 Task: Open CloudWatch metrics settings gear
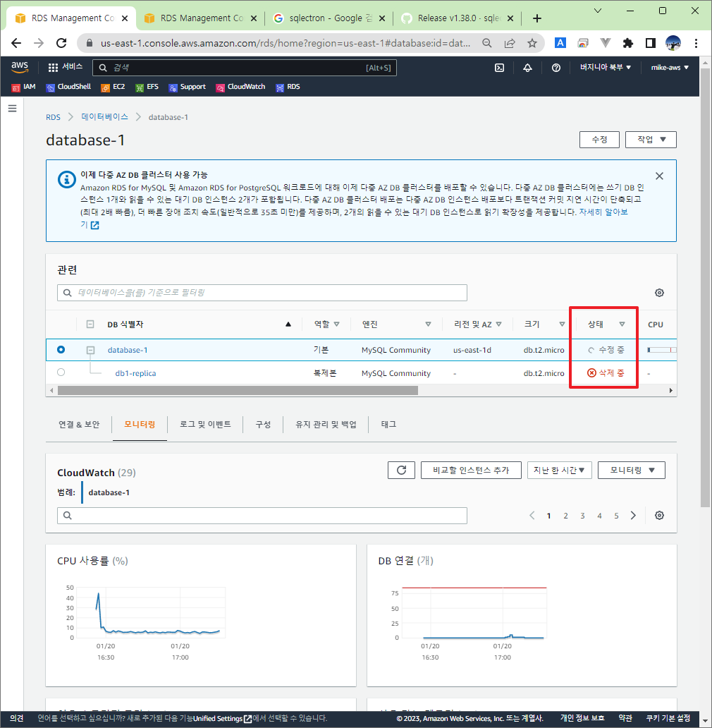659,516
